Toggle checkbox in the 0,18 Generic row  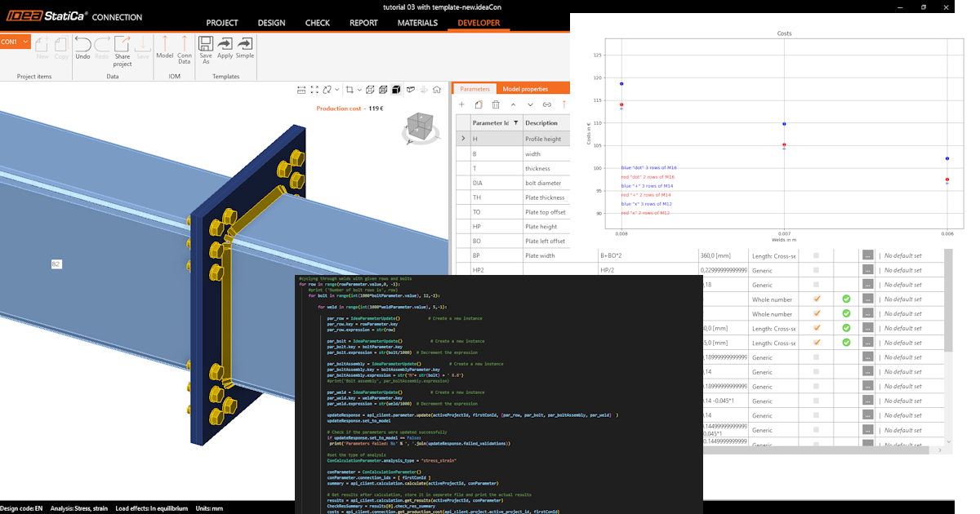pyautogui.click(x=816, y=285)
